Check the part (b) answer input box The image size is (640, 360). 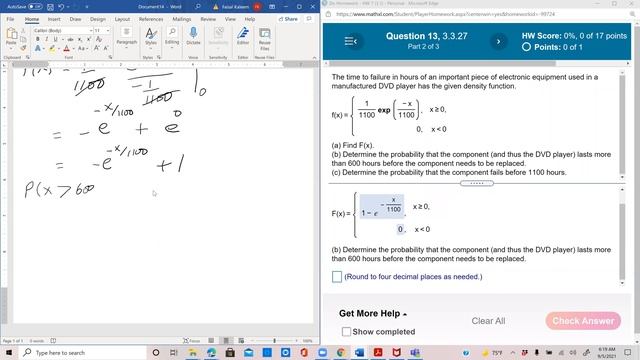[337, 277]
